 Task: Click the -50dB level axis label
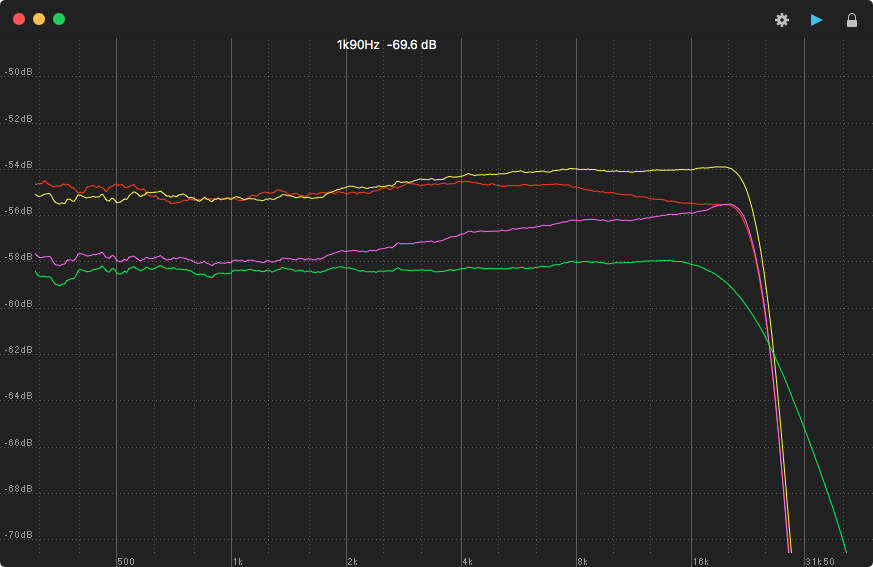pyautogui.click(x=17, y=73)
